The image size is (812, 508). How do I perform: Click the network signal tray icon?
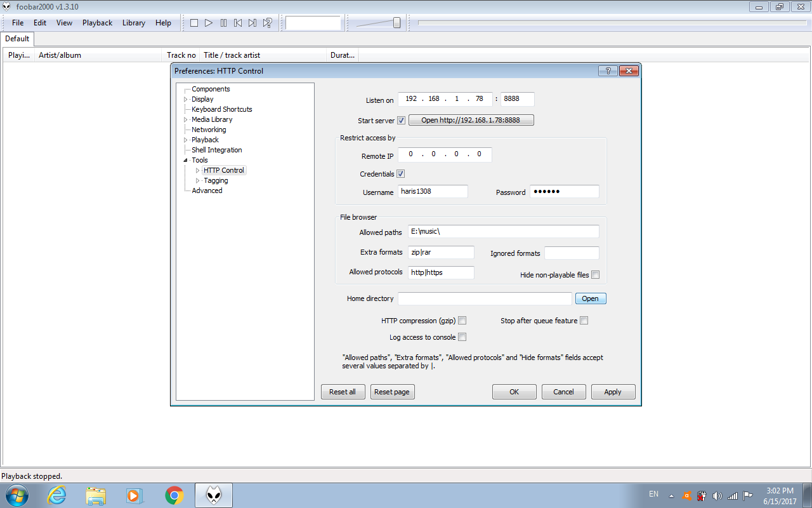click(733, 496)
